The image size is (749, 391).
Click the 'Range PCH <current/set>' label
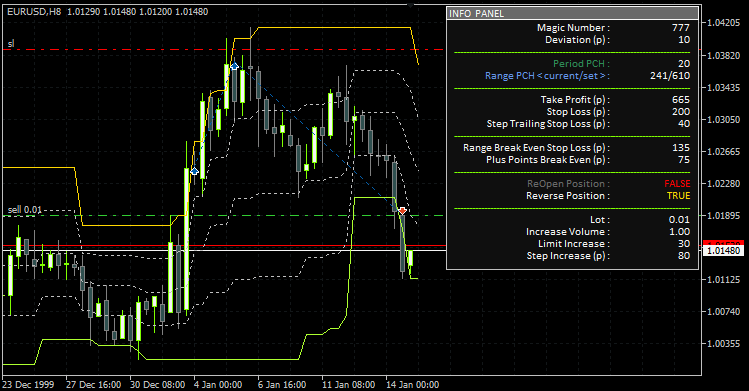[547, 75]
